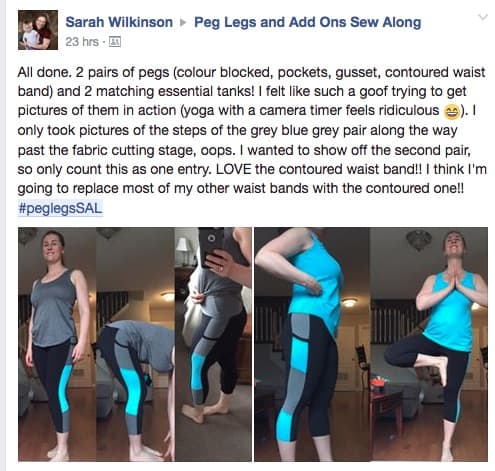Screen dimensions: 495x471
Task: Click the Sarah Wilkinson name link
Action: point(119,22)
